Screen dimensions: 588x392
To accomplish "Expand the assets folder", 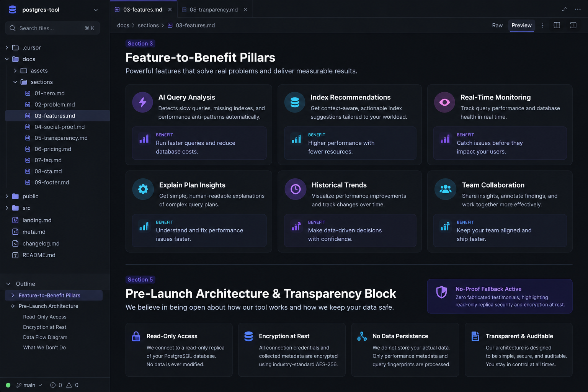I will [x=15, y=70].
